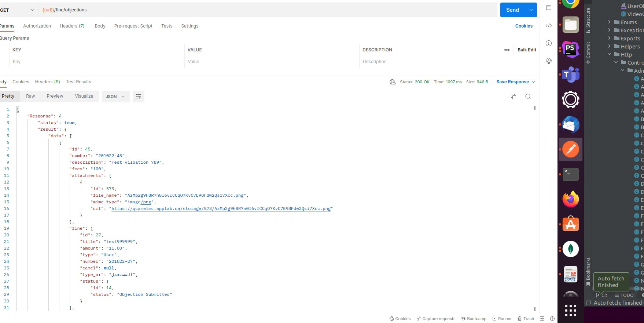
Task: Click the search response magnifier icon
Action: point(528,97)
